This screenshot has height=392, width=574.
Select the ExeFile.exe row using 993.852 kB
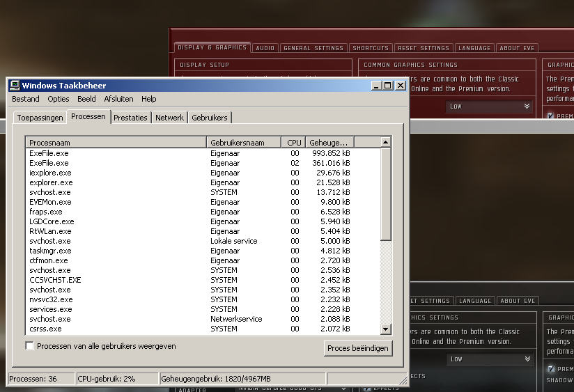[203, 153]
